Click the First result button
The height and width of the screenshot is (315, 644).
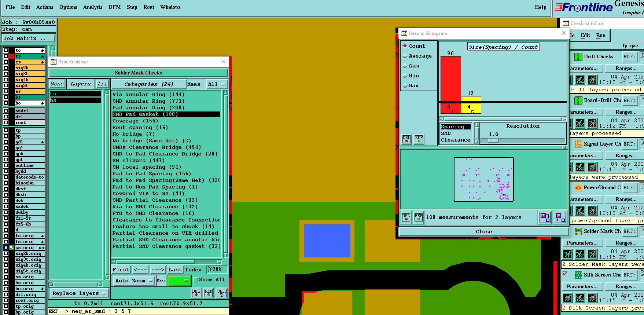click(x=121, y=270)
